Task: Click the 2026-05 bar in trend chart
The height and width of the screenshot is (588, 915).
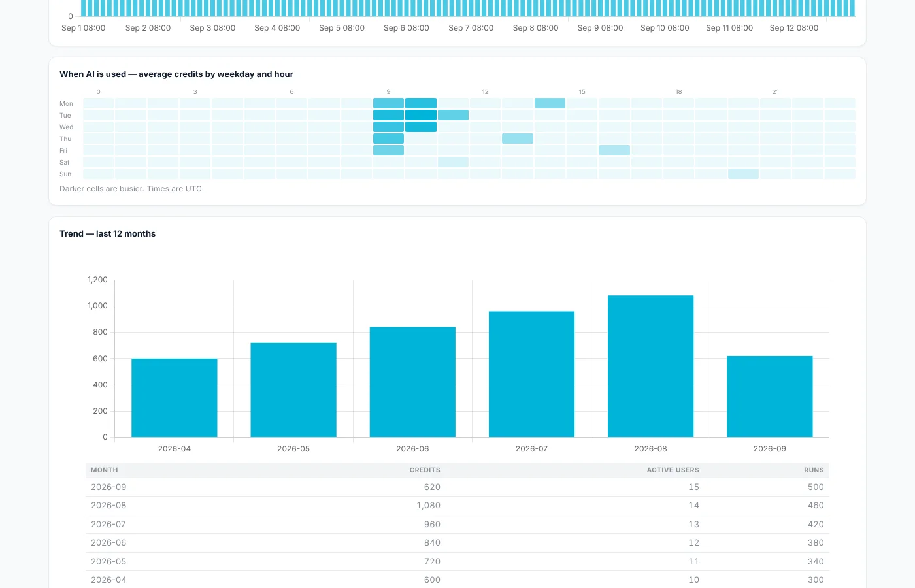Action: coord(293,390)
